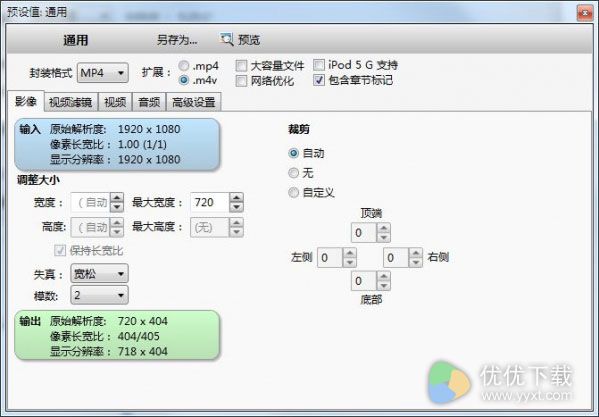Enable the 网络优化 checkbox
The height and width of the screenshot is (417, 599).
coord(241,81)
